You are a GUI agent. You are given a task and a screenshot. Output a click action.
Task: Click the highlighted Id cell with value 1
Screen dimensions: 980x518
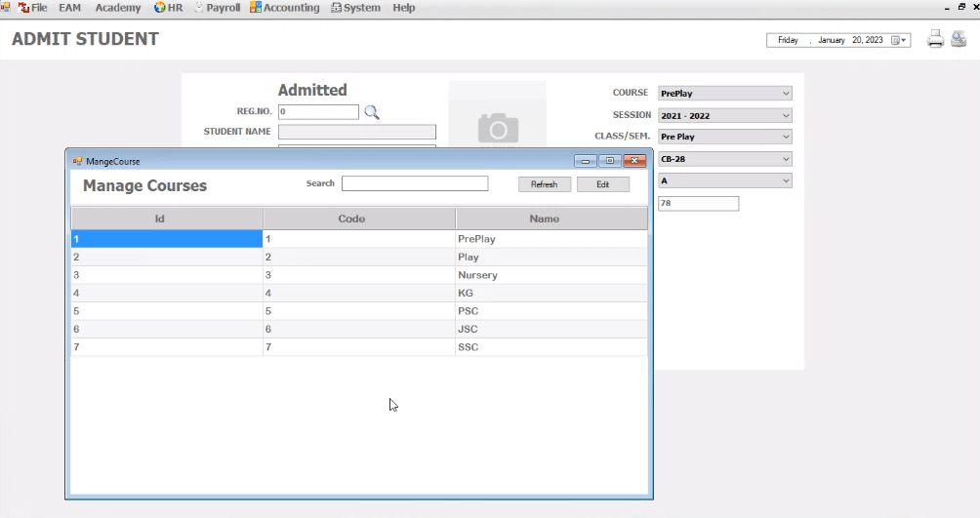click(x=167, y=239)
